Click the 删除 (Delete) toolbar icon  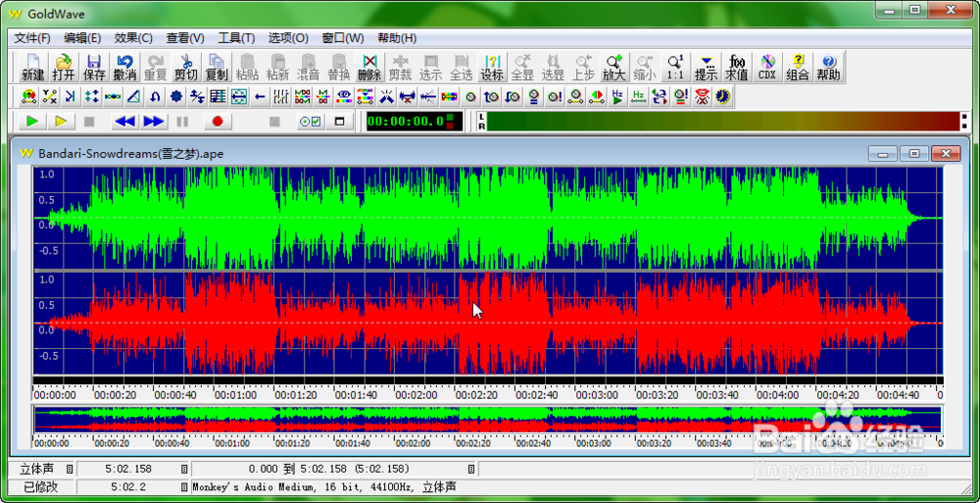[369, 68]
